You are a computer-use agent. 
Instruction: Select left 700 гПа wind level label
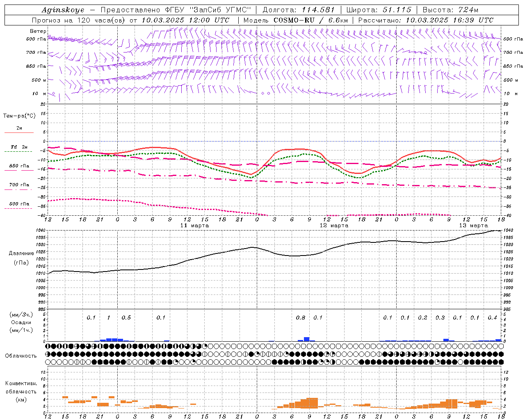tap(36, 52)
